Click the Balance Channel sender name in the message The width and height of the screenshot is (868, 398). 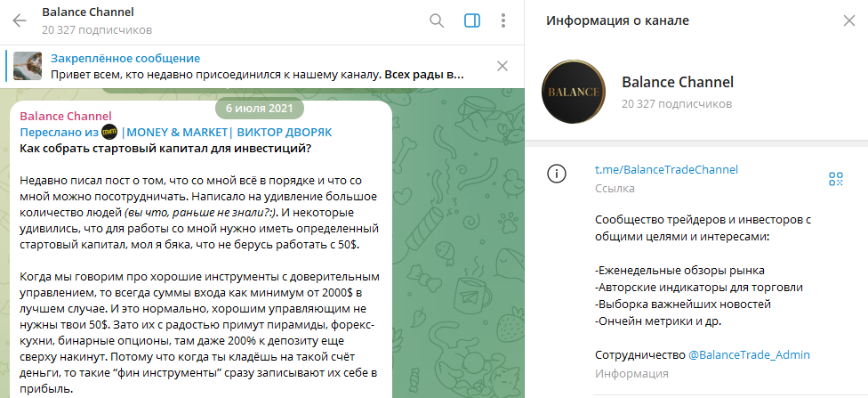click(66, 116)
